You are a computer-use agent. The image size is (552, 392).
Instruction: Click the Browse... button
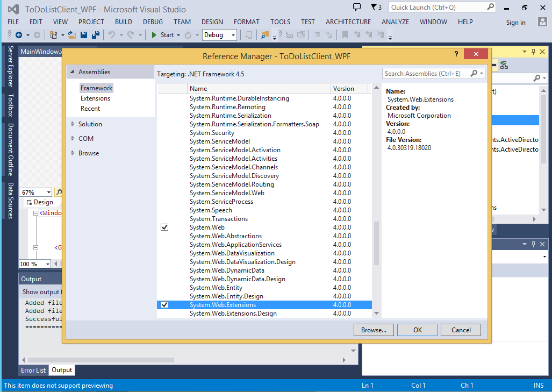tap(374, 330)
